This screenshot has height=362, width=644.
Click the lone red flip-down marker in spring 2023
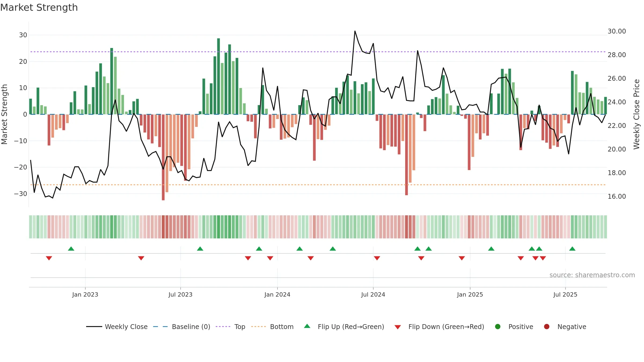(x=141, y=258)
